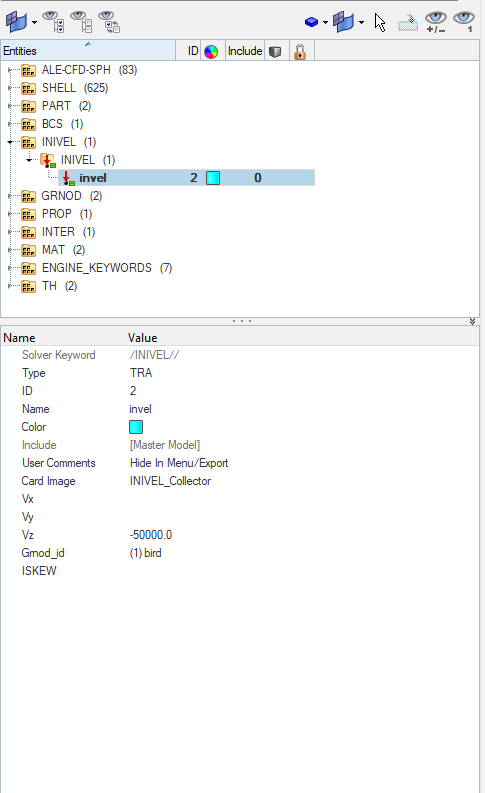Click the Gmod_id value (1) bird
The height and width of the screenshot is (793, 485).
tap(146, 553)
